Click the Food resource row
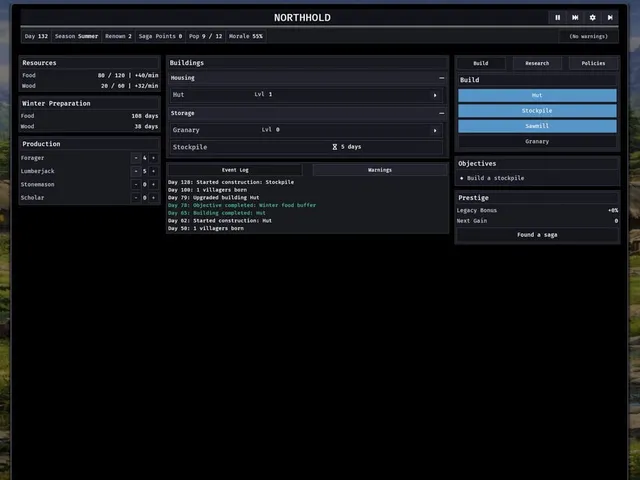This screenshot has height=480, width=640. click(x=90, y=76)
